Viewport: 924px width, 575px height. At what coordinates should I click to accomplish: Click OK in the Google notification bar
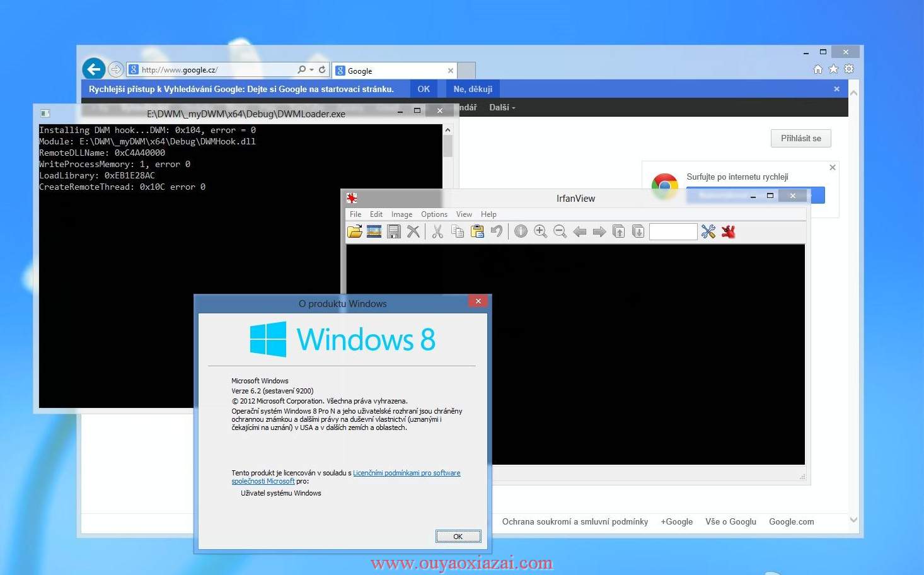point(424,89)
